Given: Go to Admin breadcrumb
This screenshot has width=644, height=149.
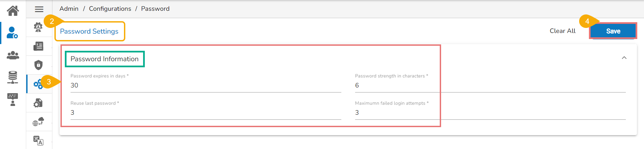Looking at the screenshot, I should click(69, 9).
